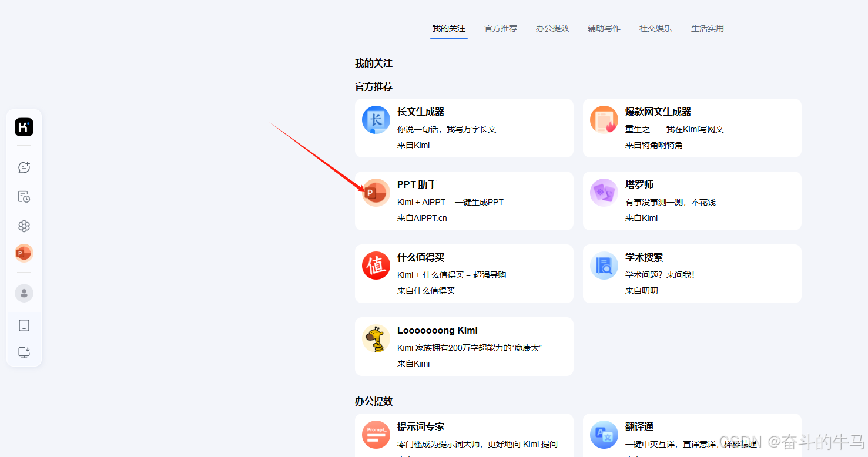Switch to 辅助写作 tab
This screenshot has height=457, width=868.
tap(604, 28)
